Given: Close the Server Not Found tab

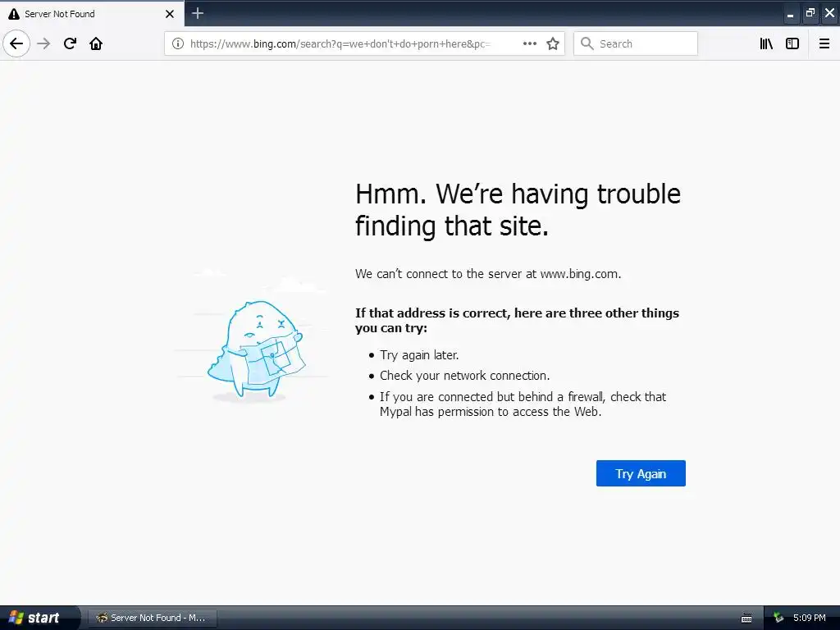Looking at the screenshot, I should 170,14.
